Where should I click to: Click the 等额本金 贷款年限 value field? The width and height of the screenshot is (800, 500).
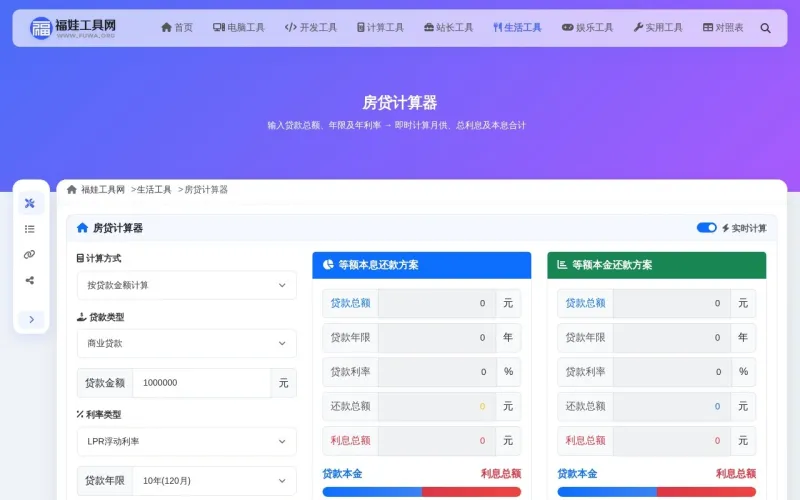tap(671, 337)
